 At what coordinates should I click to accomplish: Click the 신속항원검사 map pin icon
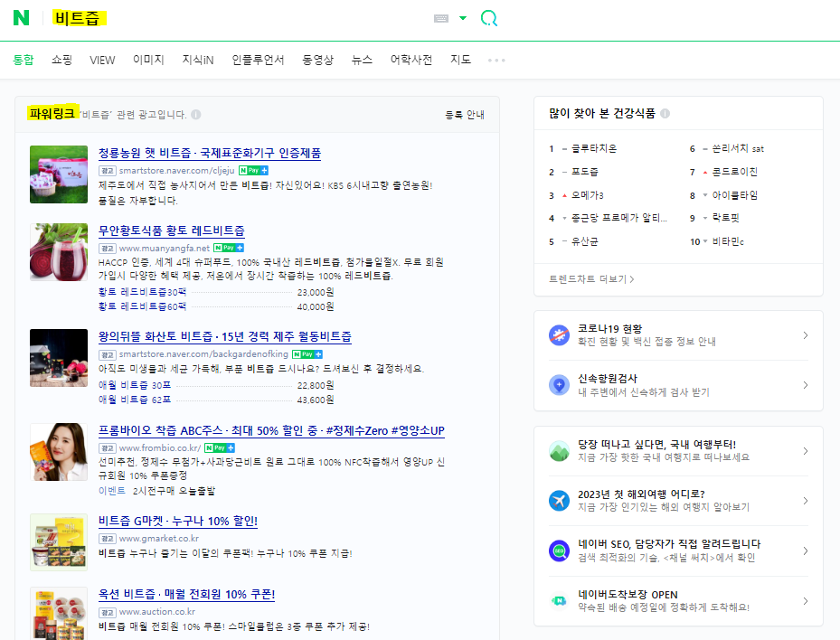coord(559,385)
